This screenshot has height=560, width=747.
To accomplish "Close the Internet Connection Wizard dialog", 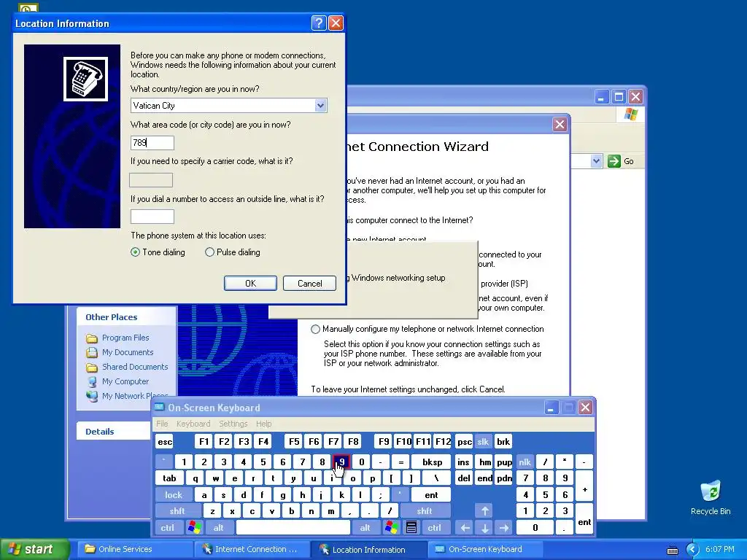I will (x=560, y=124).
